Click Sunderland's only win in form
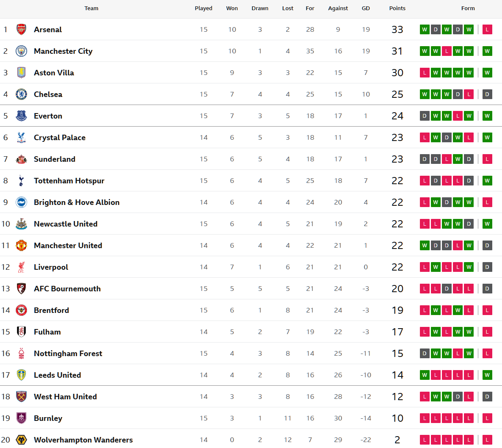This screenshot has height=448, width=502. [x=458, y=159]
